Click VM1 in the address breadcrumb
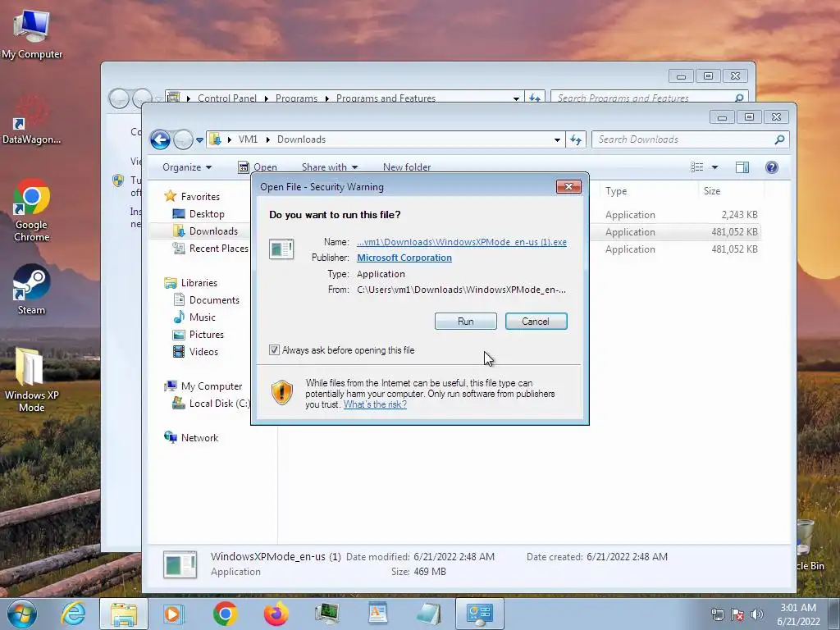This screenshot has height=630, width=840. tap(248, 139)
